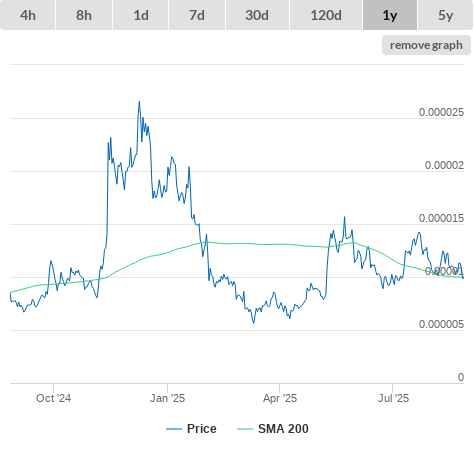The height and width of the screenshot is (455, 474).
Task: Select the 120d range tab
Action: point(326,15)
